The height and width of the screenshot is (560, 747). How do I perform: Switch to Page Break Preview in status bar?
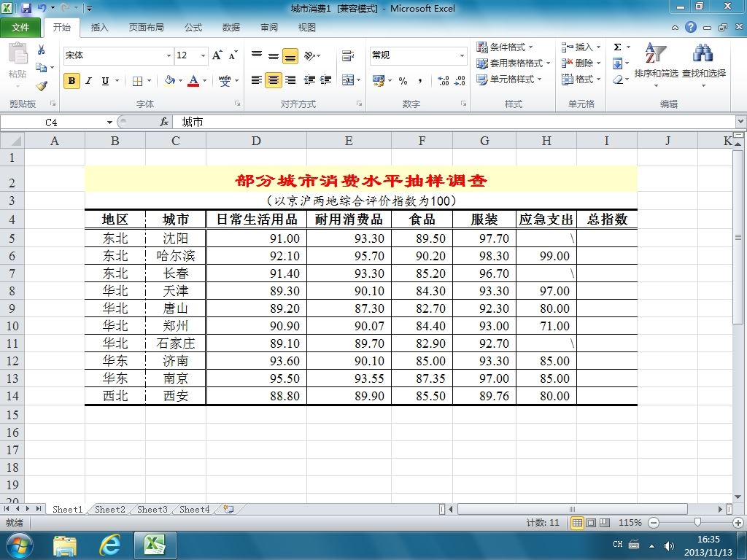(605, 523)
